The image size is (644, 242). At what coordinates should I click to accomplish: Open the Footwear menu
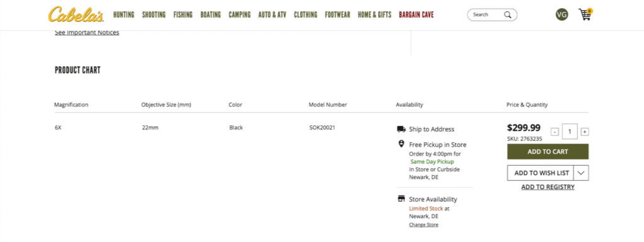point(338,15)
